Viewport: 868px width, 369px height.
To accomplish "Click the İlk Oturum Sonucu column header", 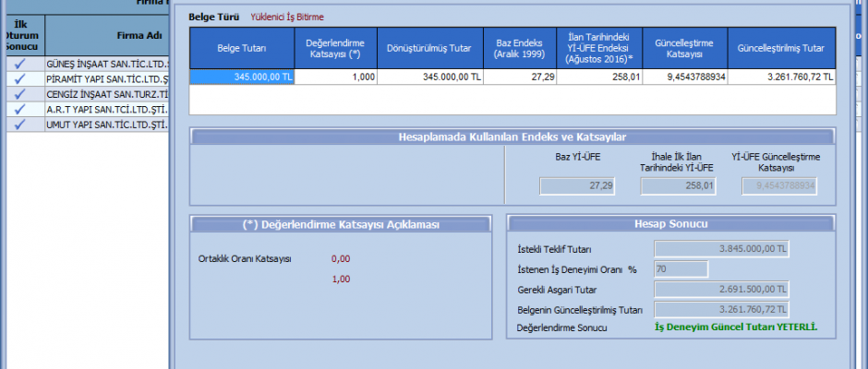I will pos(20,36).
